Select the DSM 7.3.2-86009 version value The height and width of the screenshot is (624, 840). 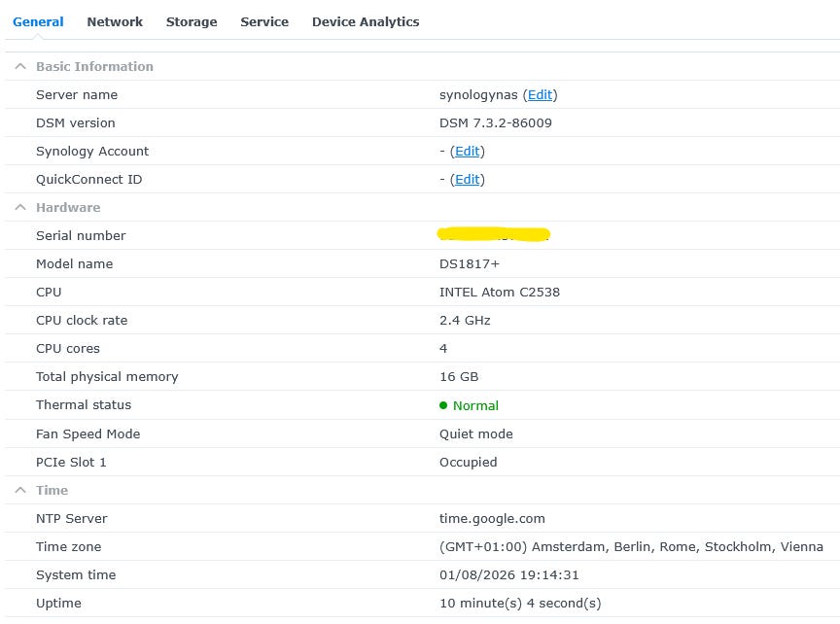pyautogui.click(x=496, y=123)
